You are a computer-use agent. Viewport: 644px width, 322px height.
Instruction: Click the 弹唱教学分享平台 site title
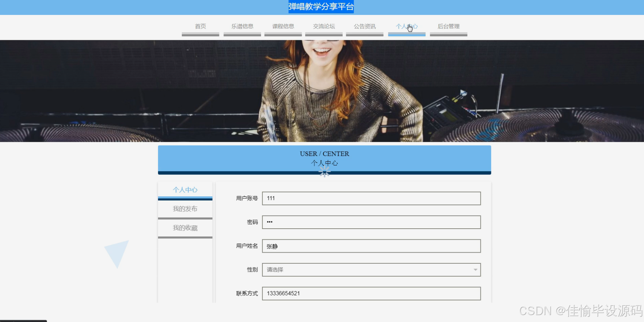tap(321, 7)
